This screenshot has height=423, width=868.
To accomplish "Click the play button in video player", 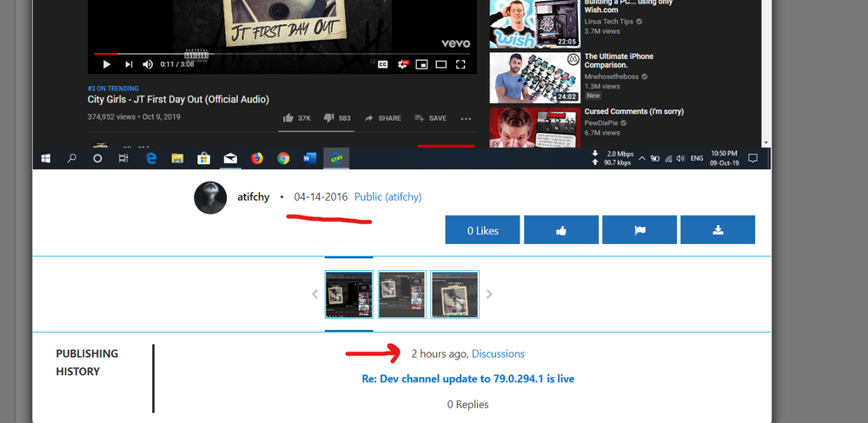I will [107, 65].
